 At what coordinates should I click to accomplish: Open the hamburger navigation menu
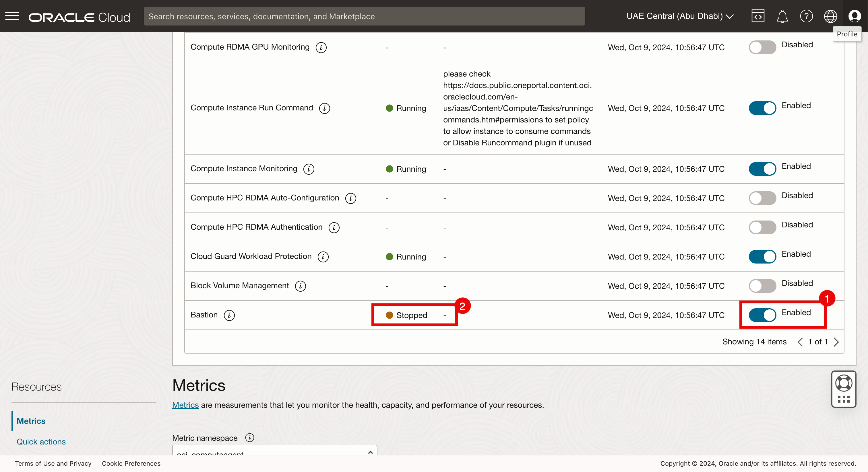(x=12, y=16)
